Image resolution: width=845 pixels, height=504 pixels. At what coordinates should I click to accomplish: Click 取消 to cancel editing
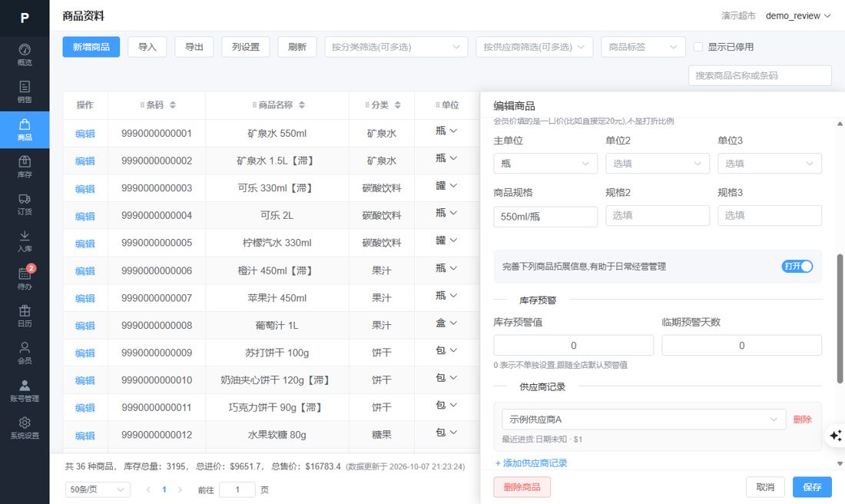(x=765, y=487)
